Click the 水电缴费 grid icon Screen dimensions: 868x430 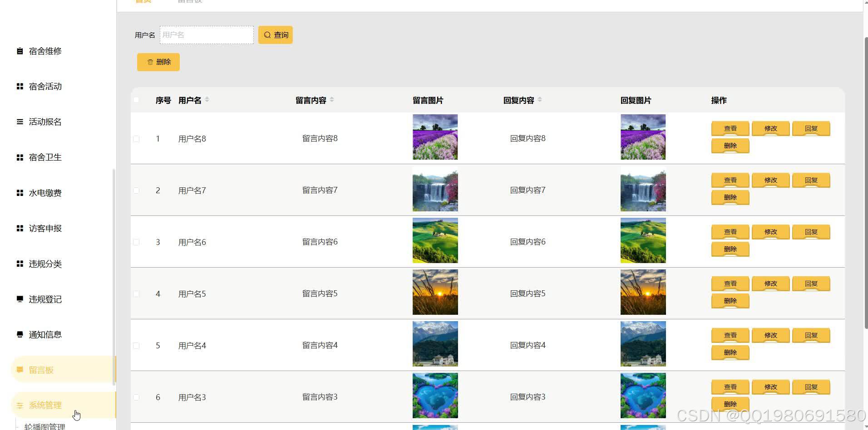[x=20, y=193]
